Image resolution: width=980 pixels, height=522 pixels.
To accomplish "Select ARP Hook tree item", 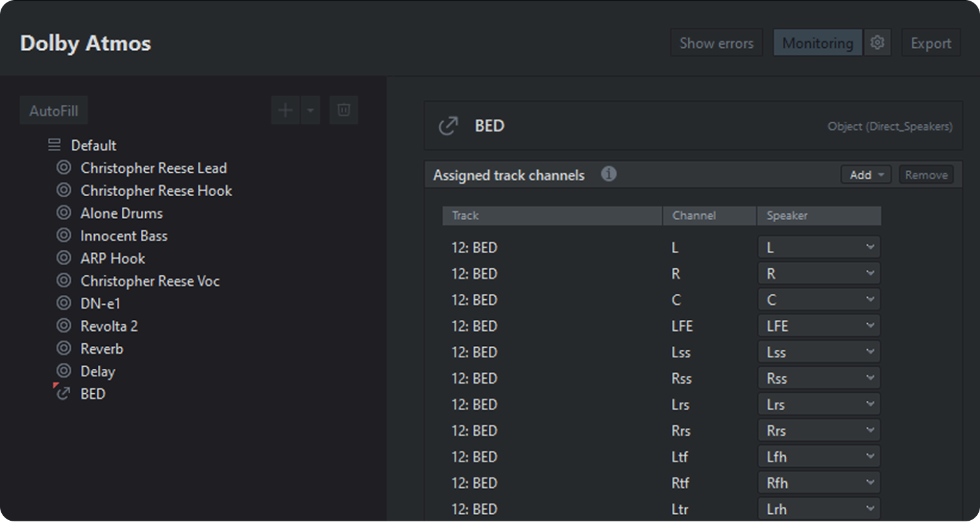I will [x=112, y=258].
